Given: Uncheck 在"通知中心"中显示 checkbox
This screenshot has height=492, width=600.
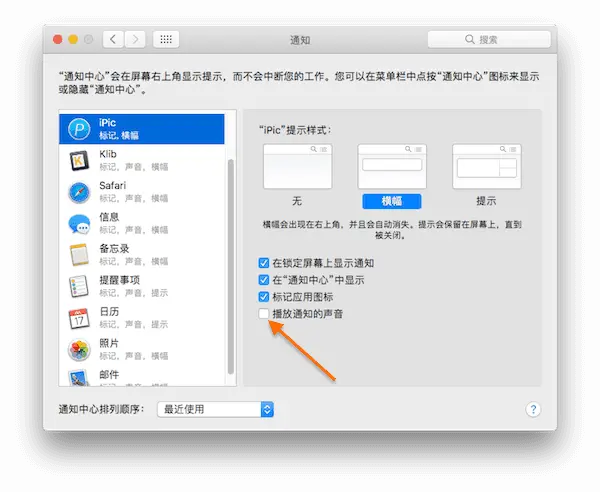Looking at the screenshot, I should pos(264,280).
